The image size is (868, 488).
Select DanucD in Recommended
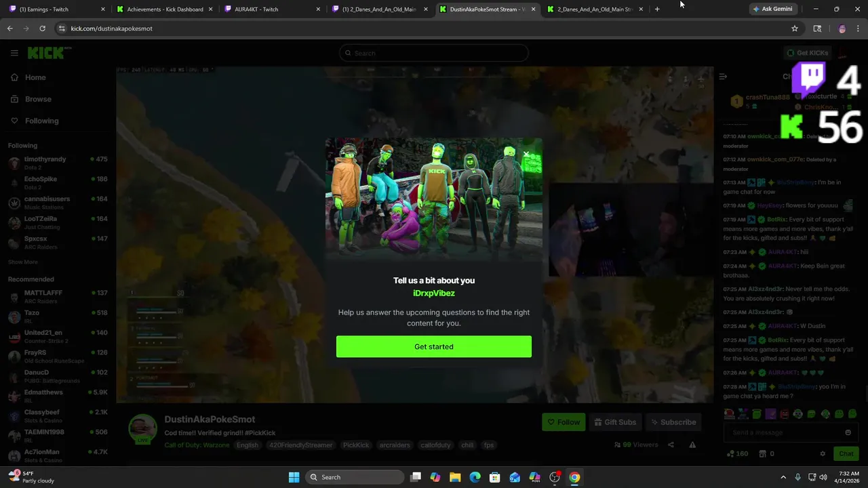58,376
